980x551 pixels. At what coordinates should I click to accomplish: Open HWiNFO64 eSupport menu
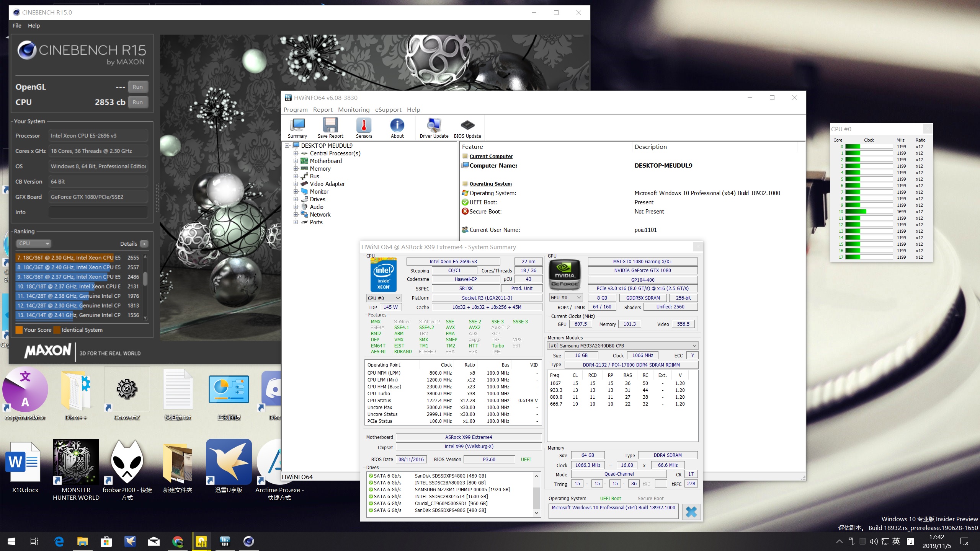tap(388, 109)
